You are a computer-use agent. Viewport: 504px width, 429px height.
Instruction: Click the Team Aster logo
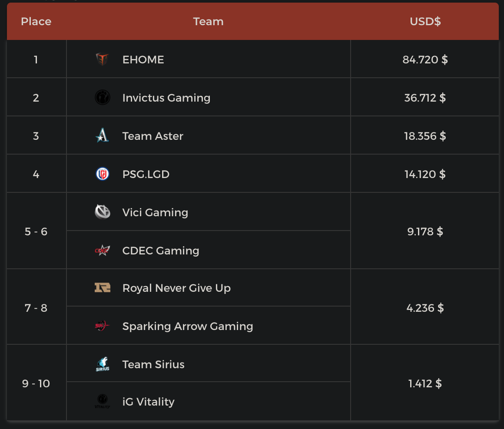click(102, 136)
